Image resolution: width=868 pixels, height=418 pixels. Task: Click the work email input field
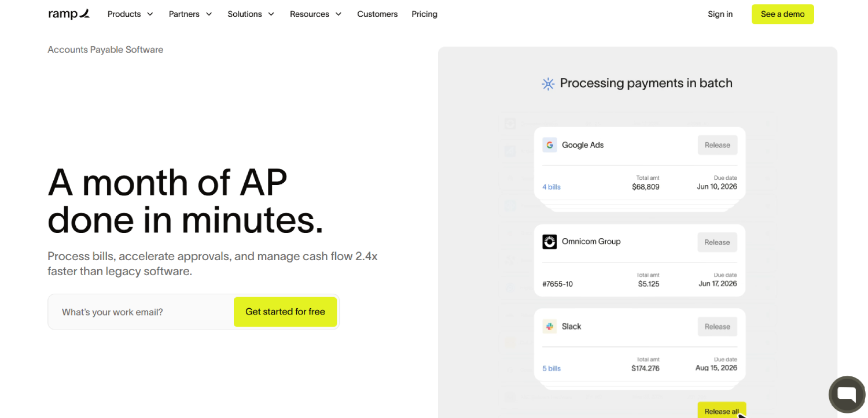[x=141, y=312]
